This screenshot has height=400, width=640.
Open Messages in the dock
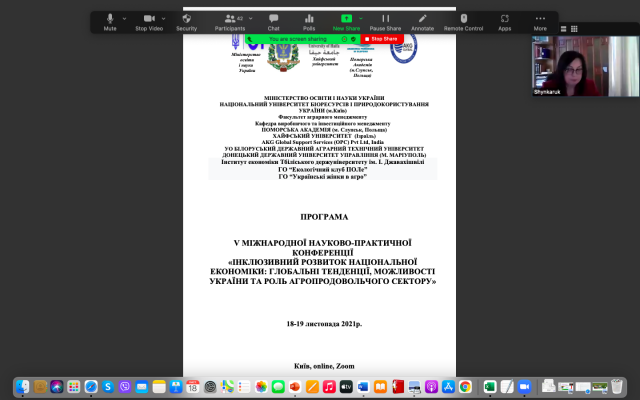(x=278, y=387)
